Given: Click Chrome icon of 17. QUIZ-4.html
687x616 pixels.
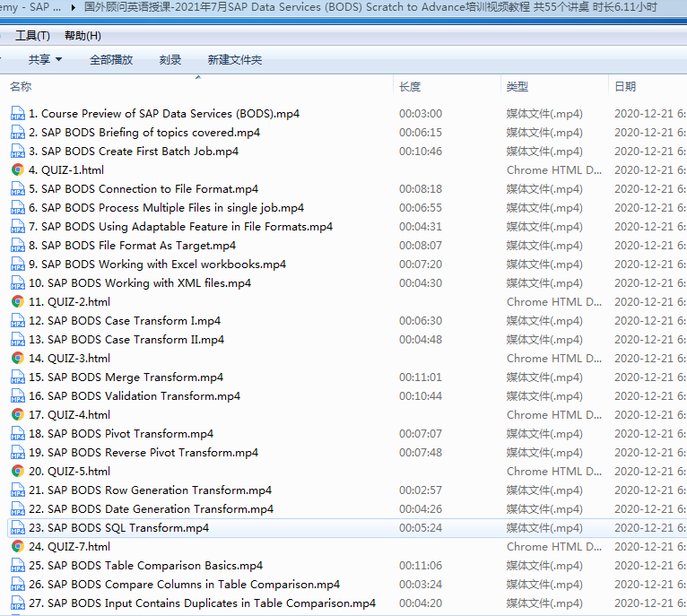Looking at the screenshot, I should pyautogui.click(x=18, y=415).
